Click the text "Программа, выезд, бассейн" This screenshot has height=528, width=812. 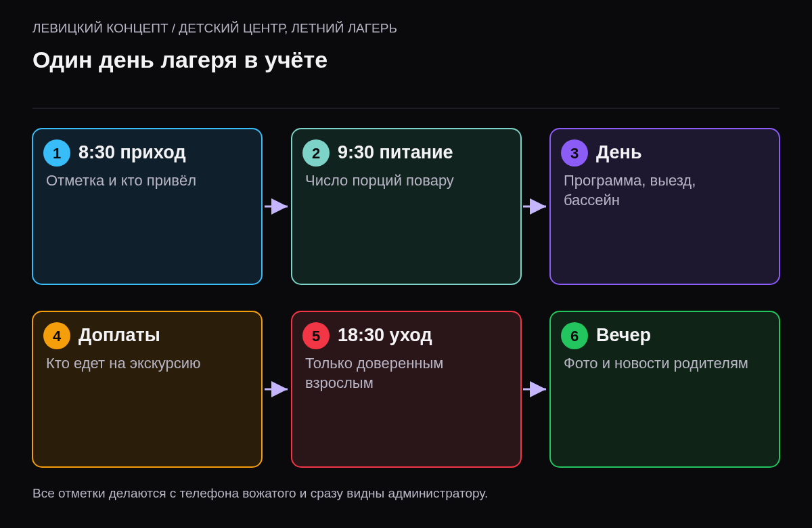click(630, 190)
